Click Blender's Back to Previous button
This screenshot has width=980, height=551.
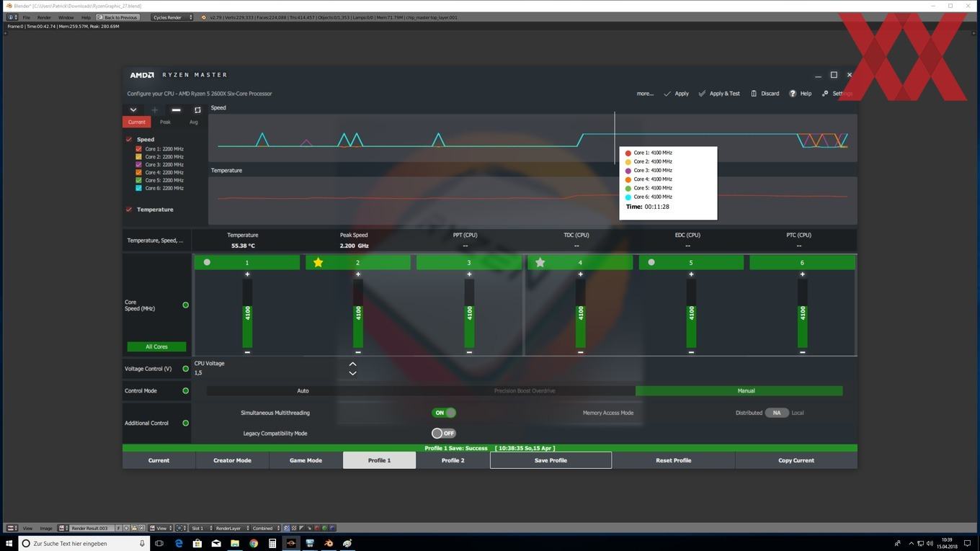(117, 17)
